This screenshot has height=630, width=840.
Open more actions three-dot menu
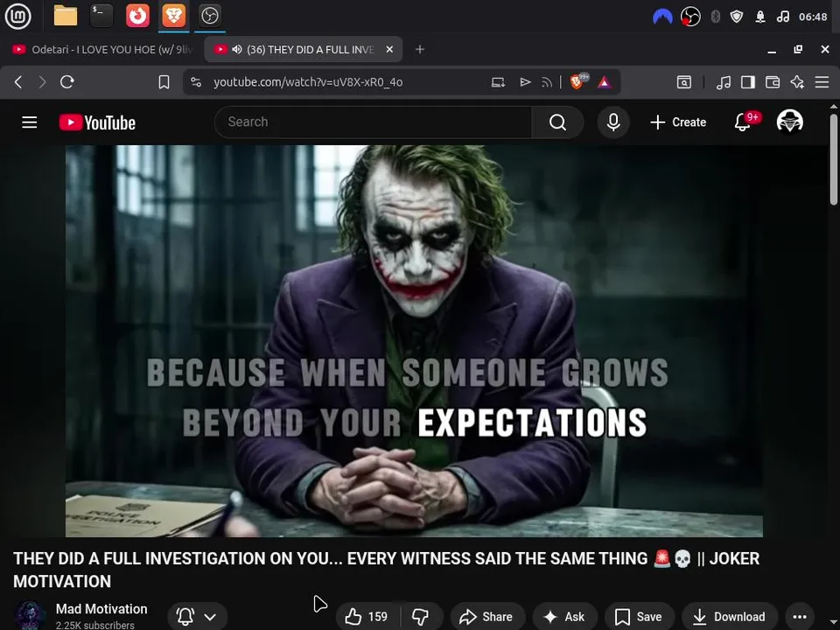coord(799,617)
